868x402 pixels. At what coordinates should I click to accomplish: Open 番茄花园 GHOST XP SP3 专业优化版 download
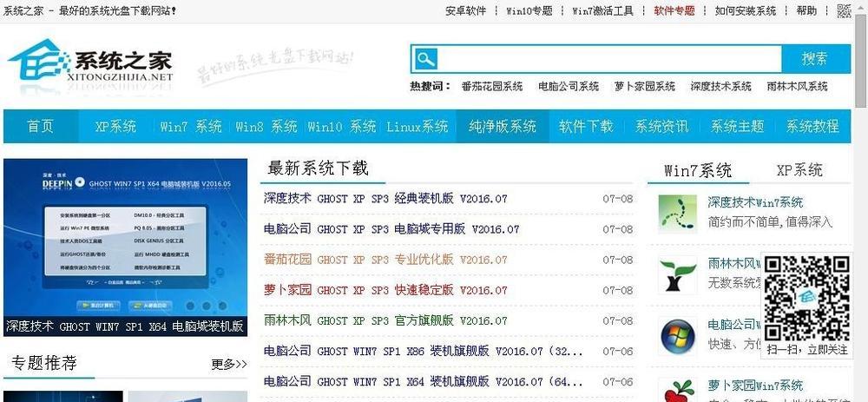pyautogui.click(x=385, y=260)
